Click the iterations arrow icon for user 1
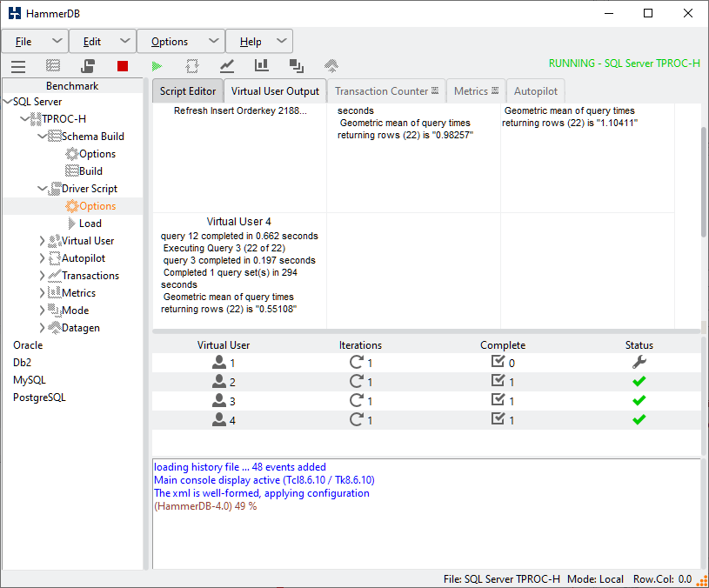Image resolution: width=709 pixels, height=588 pixels. point(357,362)
